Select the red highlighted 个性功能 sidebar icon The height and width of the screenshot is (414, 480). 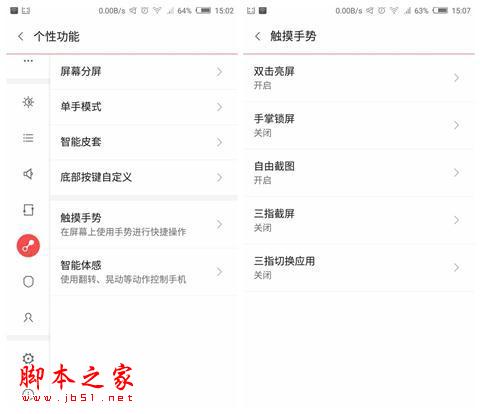pos(28,246)
